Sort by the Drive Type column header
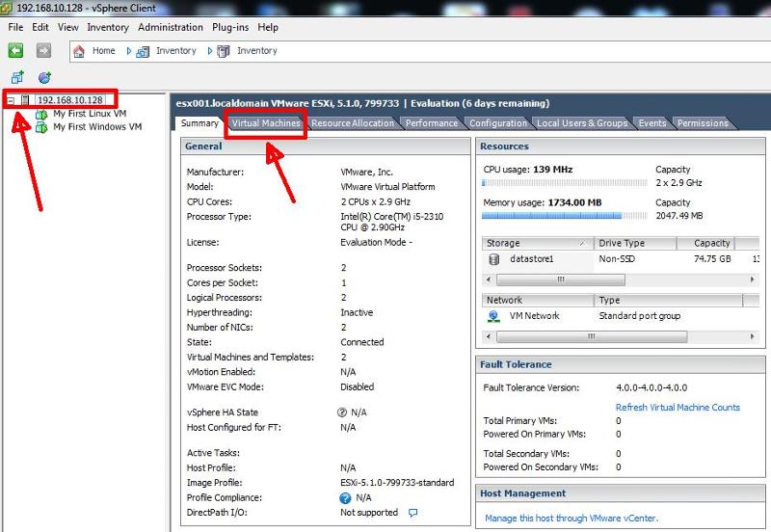The width and height of the screenshot is (771, 532). click(635, 243)
